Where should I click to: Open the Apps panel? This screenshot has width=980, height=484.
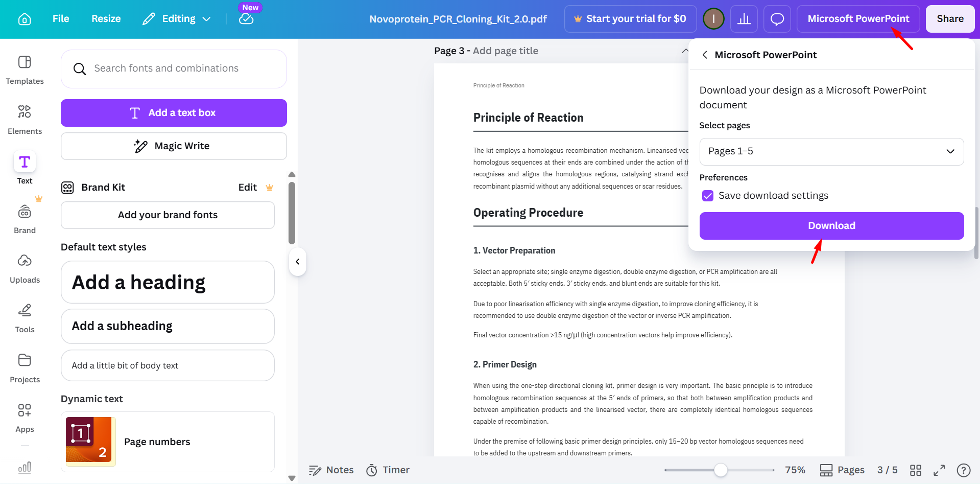(25, 418)
